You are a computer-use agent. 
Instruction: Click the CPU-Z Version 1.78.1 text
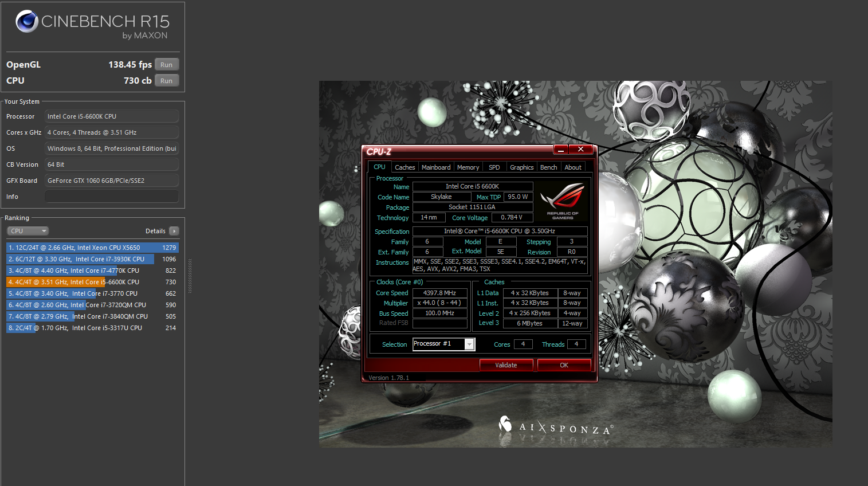point(389,378)
